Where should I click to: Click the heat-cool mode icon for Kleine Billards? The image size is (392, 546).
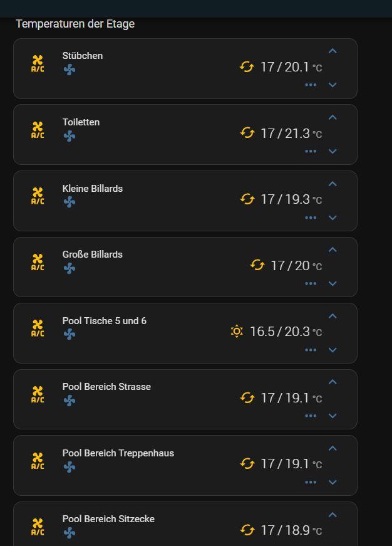point(247,199)
